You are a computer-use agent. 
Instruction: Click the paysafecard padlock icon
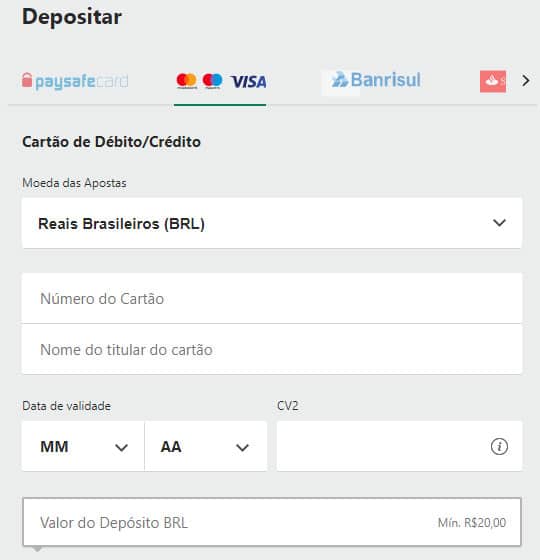click(27, 80)
